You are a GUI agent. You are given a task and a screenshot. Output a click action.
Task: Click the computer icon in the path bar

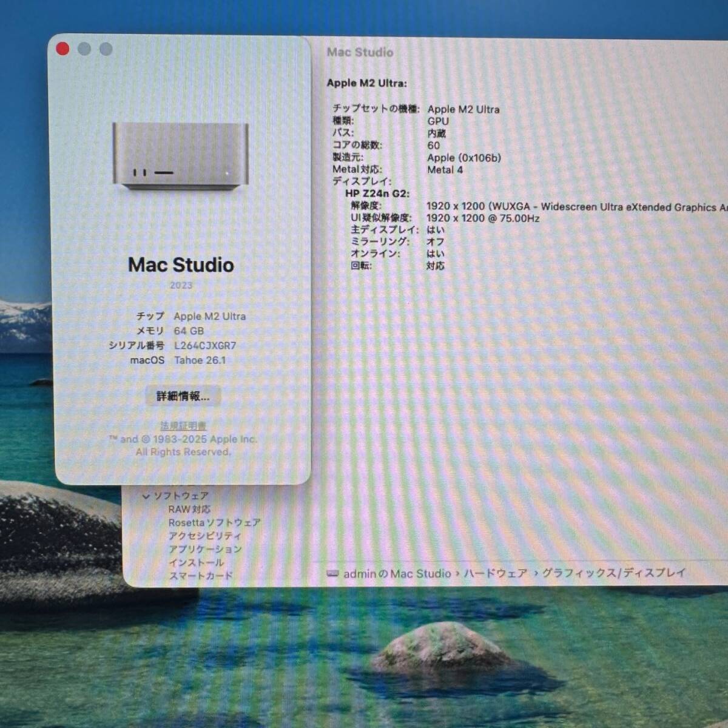(332, 573)
